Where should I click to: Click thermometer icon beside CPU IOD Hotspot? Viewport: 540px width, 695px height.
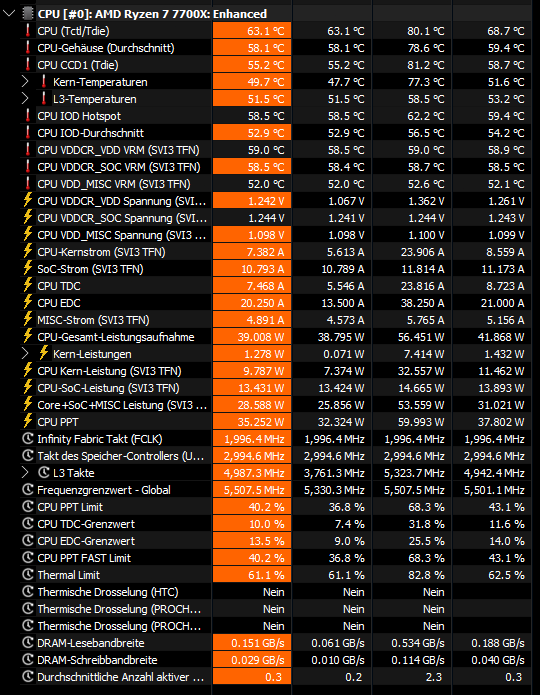coord(27,116)
